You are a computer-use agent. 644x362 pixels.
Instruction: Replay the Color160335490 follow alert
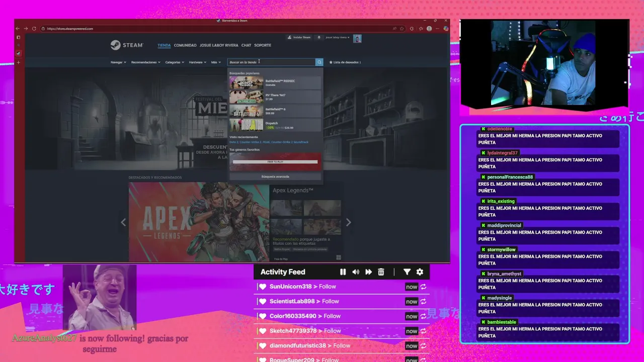424,316
